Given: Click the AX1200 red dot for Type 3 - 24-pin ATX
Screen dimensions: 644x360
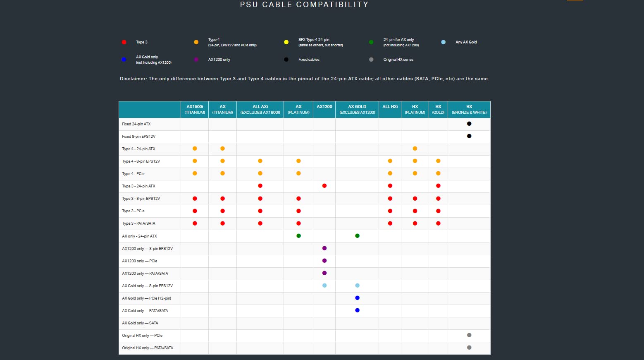Looking at the screenshot, I should click(x=324, y=186).
